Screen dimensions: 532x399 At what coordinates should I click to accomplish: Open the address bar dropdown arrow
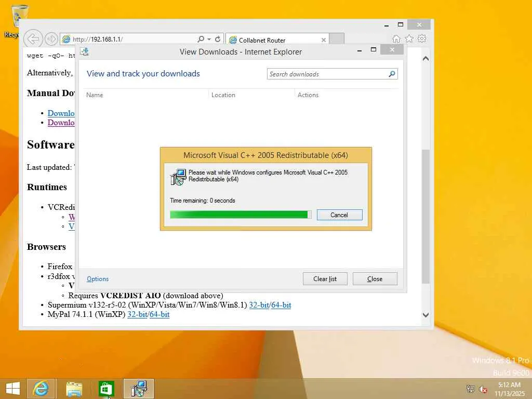(x=209, y=39)
